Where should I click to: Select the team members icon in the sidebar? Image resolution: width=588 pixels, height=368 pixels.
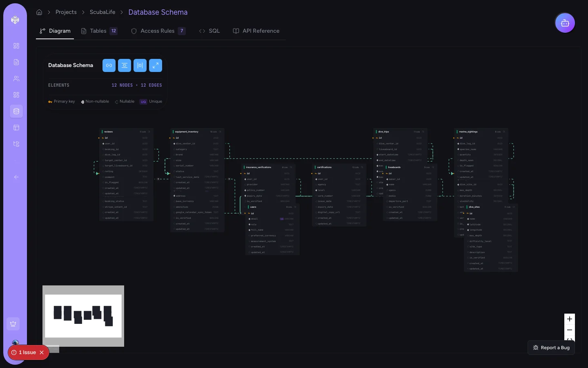coord(16,79)
